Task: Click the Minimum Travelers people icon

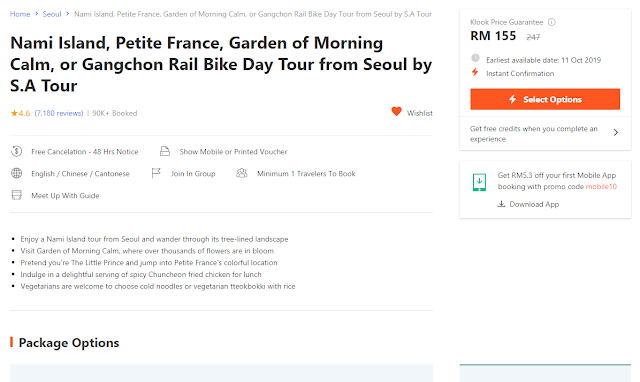Action: pyautogui.click(x=242, y=173)
